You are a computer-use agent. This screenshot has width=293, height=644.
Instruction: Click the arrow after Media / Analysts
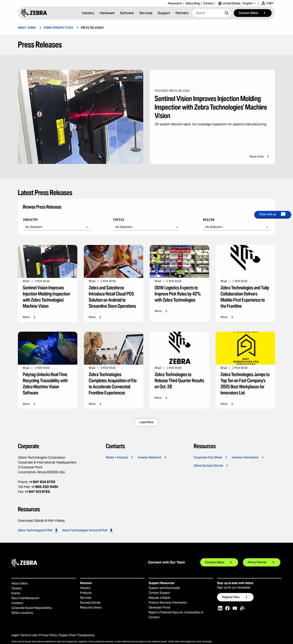[x=132, y=457]
